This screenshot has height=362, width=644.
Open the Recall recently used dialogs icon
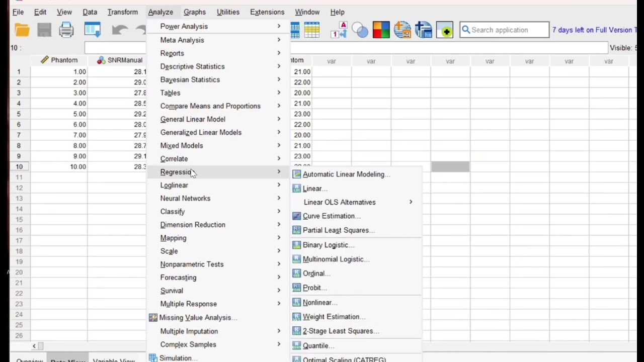(x=93, y=30)
